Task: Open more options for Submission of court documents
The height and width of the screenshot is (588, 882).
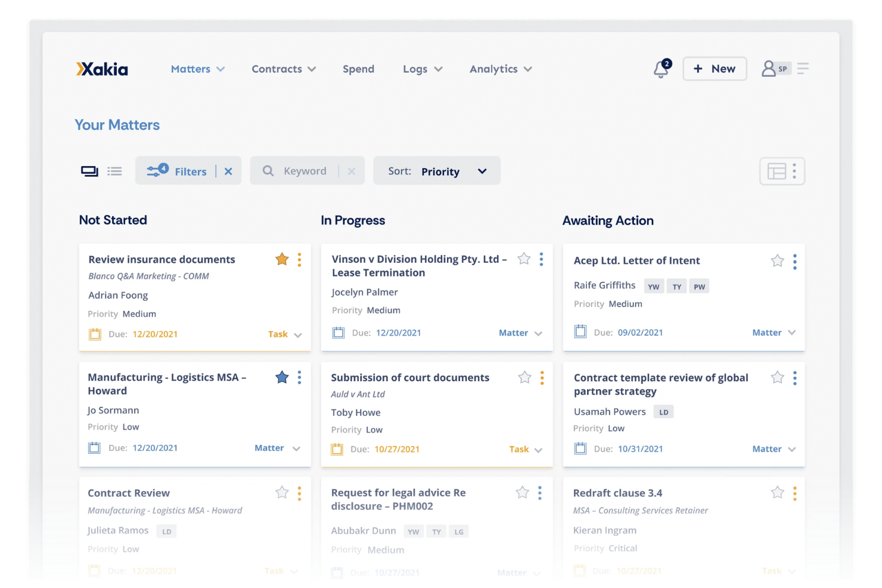Action: [542, 378]
